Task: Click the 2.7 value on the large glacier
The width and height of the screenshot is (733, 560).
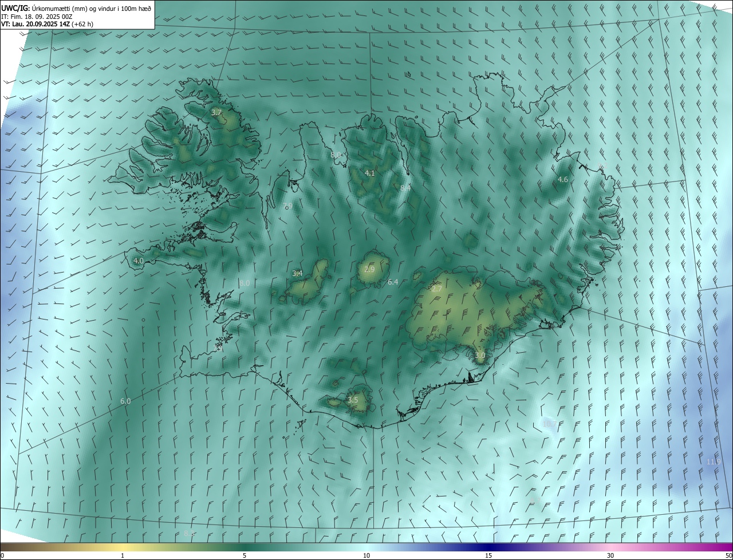Action: 436,289
